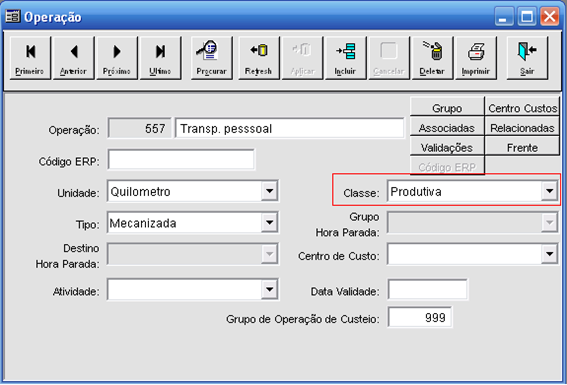Click the operation number field 557
Screen dimensions: 567x385
pos(140,128)
